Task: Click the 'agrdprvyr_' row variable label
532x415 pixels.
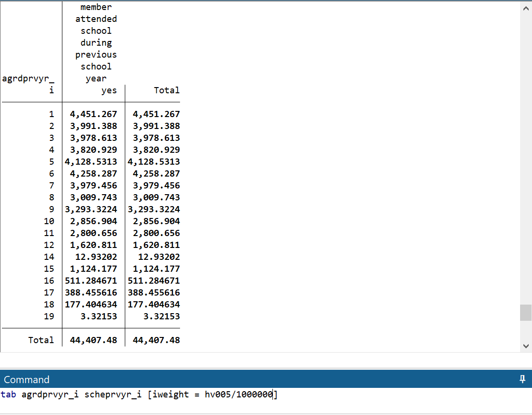Action: click(28, 79)
